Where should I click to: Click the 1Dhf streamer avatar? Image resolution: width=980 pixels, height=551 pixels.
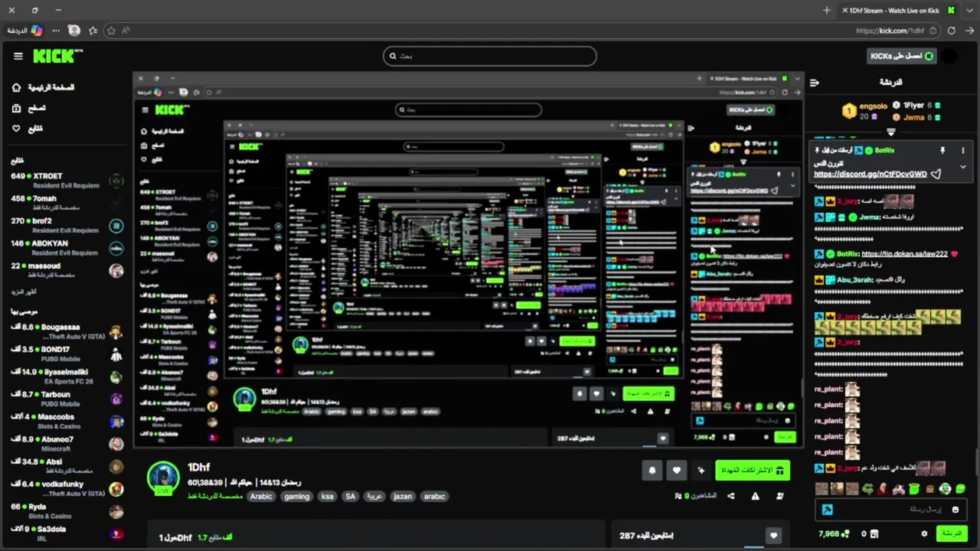click(163, 478)
